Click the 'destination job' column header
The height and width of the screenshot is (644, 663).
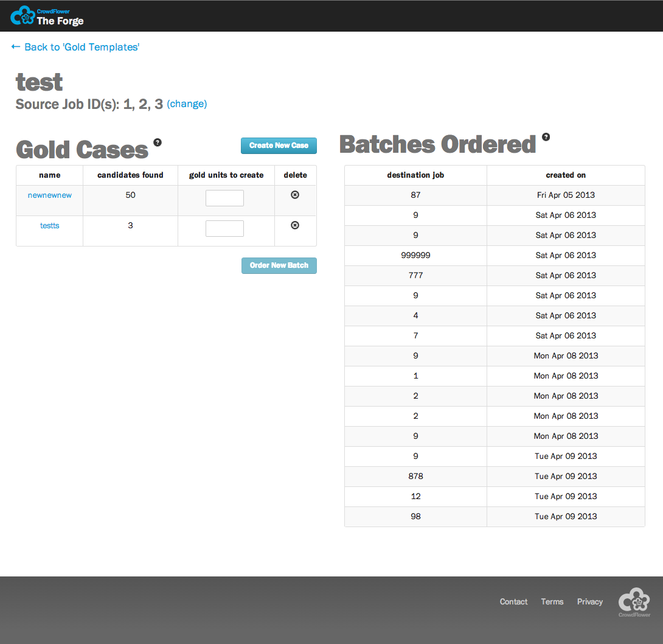(415, 175)
